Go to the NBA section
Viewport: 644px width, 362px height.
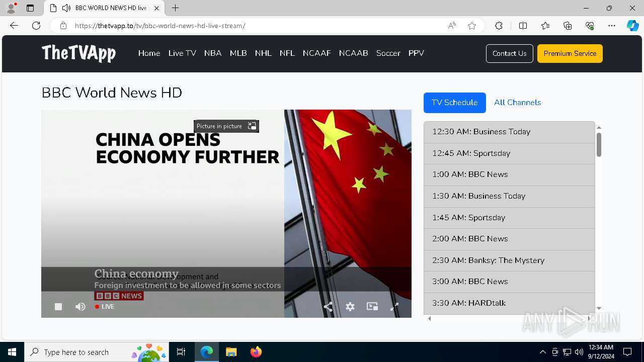[213, 53]
